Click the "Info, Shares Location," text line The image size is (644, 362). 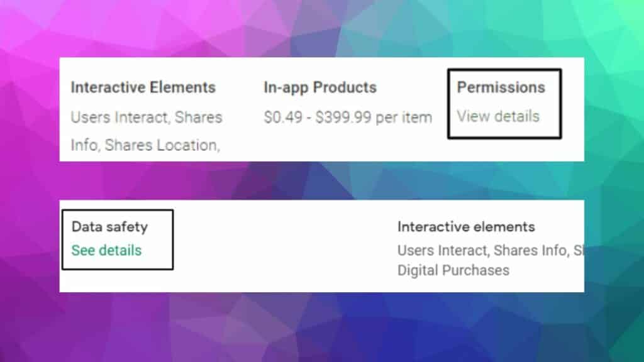(145, 145)
